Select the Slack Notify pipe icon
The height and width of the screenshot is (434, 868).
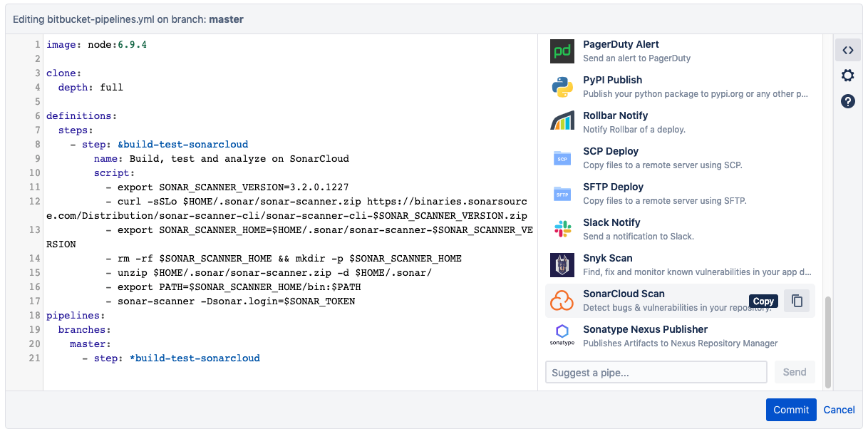coord(562,229)
